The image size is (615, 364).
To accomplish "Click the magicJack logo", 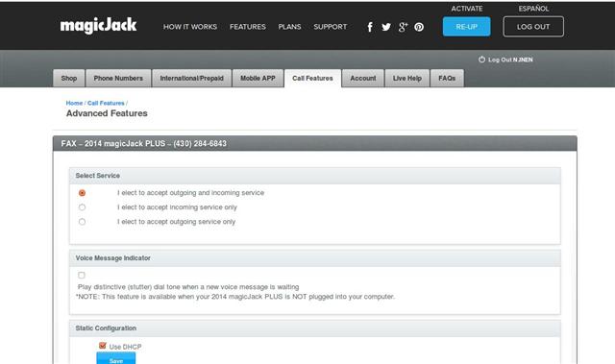I will point(98,26).
